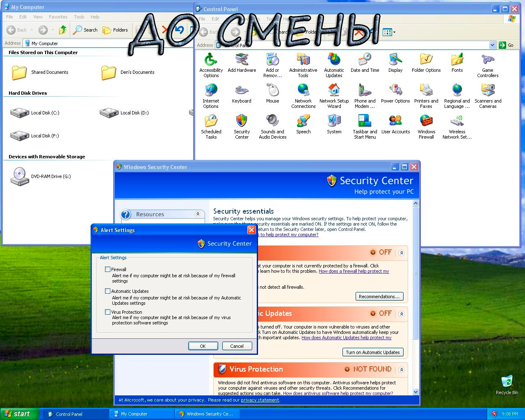The width and height of the screenshot is (525, 420).
Task: Open the File menu in My Computer
Action: click(9, 17)
